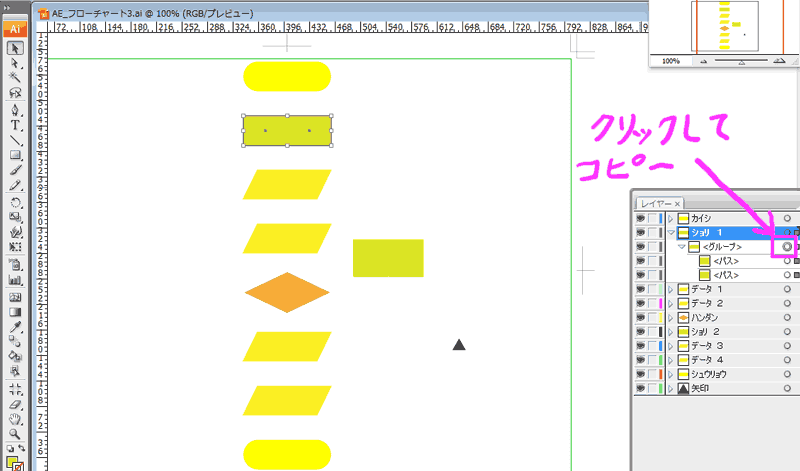
Task: Click the fill color swatch in toolbar
Action: [x=12, y=461]
